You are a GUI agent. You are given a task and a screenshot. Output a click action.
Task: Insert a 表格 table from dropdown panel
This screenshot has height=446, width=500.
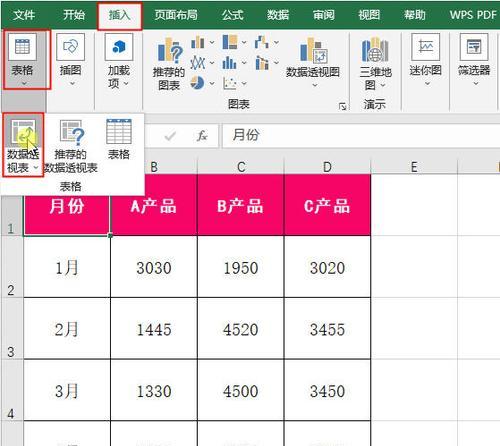pyautogui.click(x=119, y=139)
